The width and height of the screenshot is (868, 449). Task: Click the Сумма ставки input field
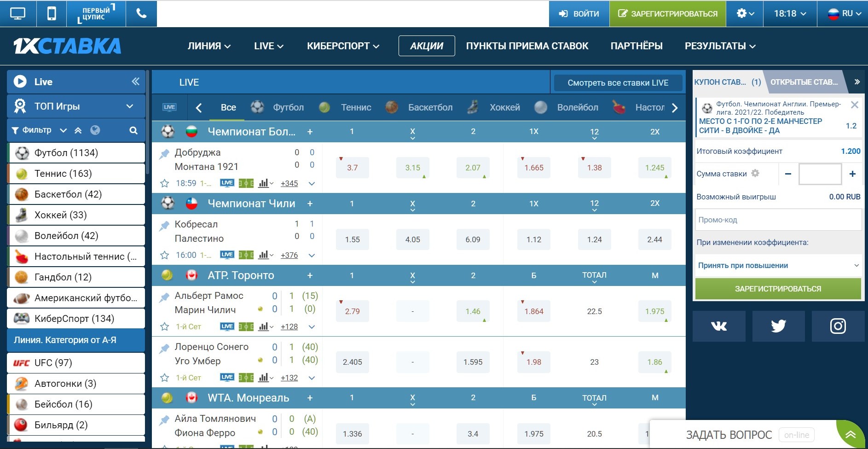pyautogui.click(x=820, y=174)
